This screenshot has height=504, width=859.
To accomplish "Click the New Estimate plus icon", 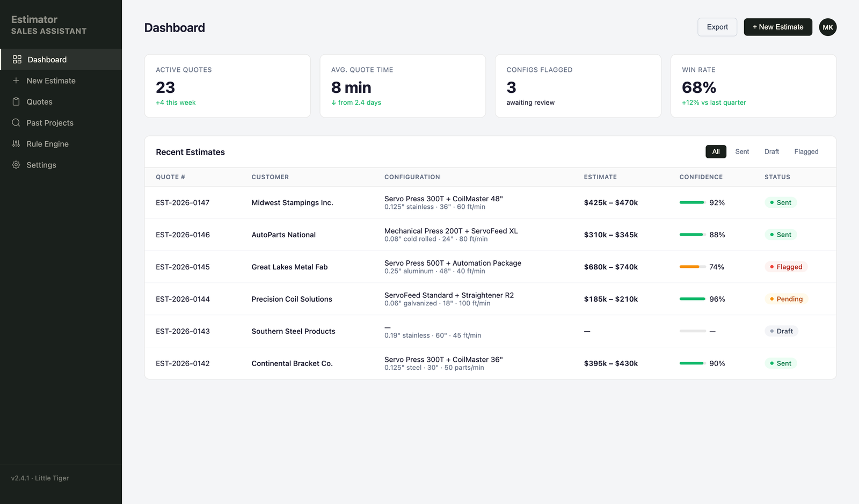I will point(17,81).
